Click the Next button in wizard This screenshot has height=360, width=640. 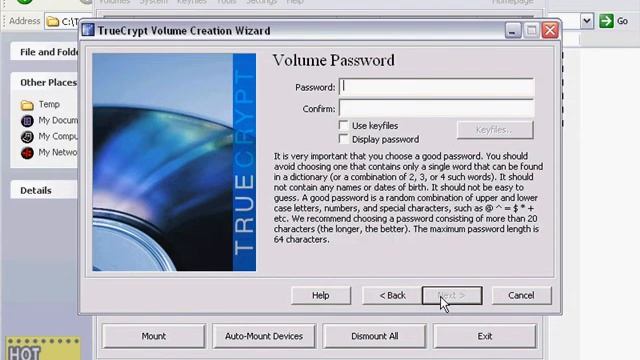click(x=452, y=295)
